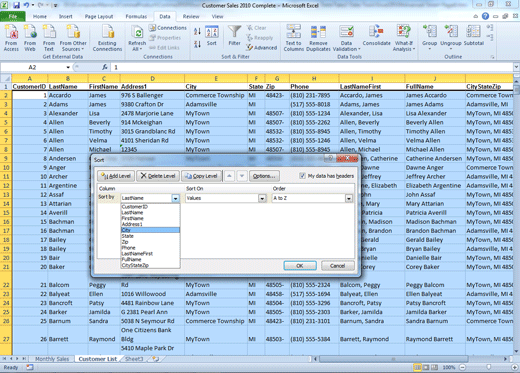Select column header D

pos(152,78)
